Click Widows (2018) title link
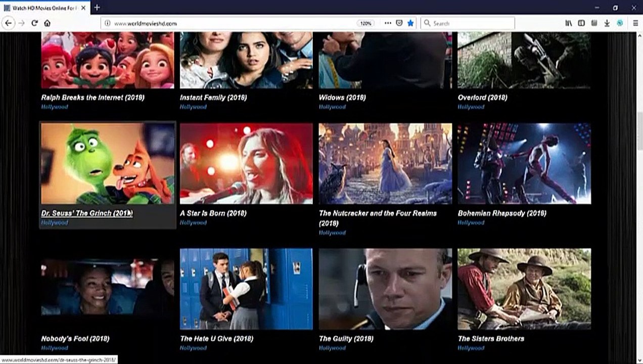This screenshot has height=364, width=643. coord(342,97)
